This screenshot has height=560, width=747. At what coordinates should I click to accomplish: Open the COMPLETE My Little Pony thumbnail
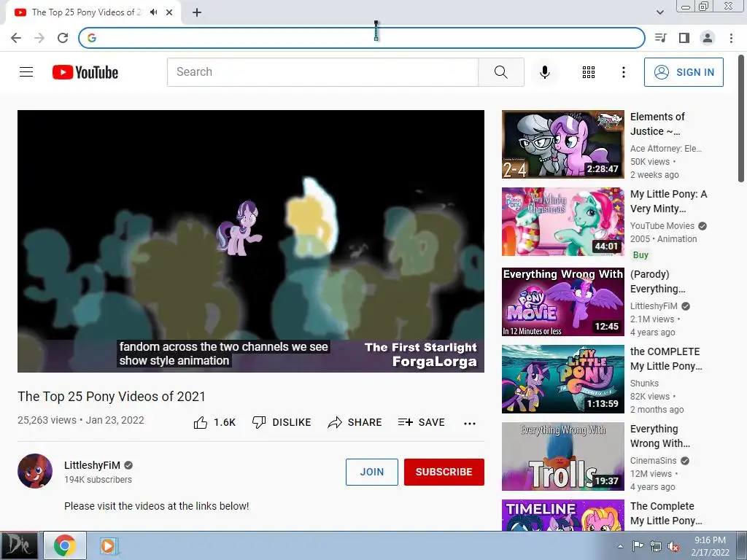(562, 379)
